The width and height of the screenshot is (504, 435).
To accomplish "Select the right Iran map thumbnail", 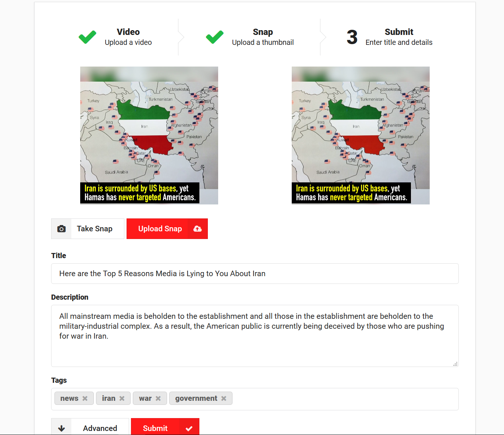I will (361, 135).
